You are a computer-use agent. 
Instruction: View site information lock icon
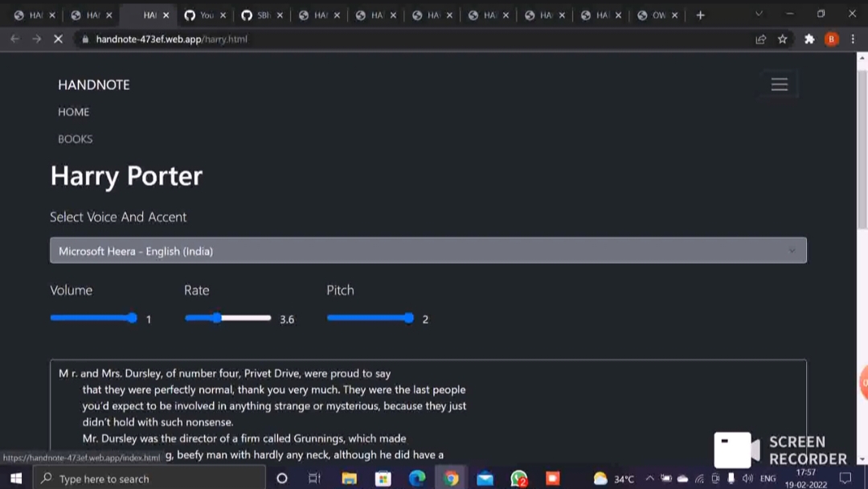84,39
